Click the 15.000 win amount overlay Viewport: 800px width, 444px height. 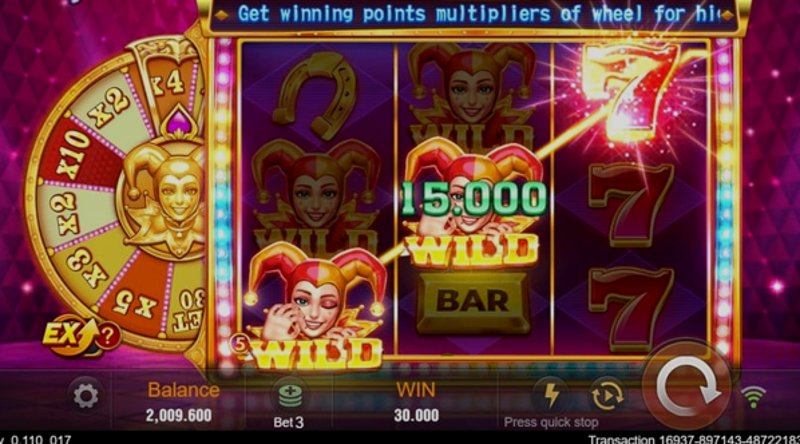coord(474,198)
